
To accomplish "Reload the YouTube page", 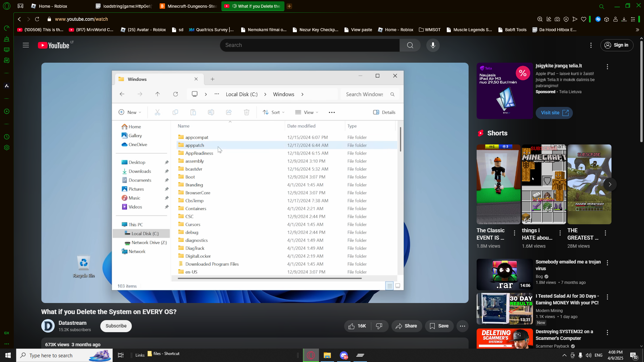I will coord(37,19).
